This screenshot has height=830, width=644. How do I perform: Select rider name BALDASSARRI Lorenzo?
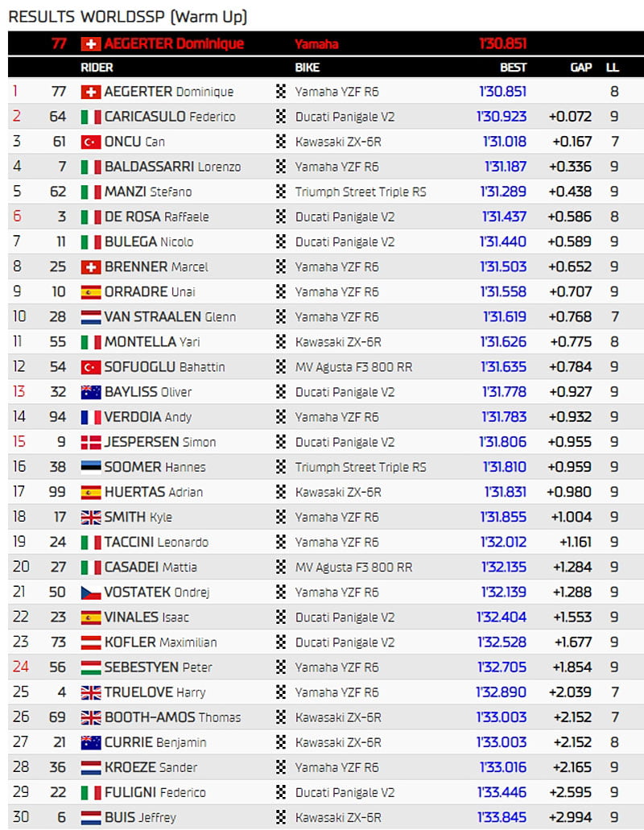coord(171,167)
